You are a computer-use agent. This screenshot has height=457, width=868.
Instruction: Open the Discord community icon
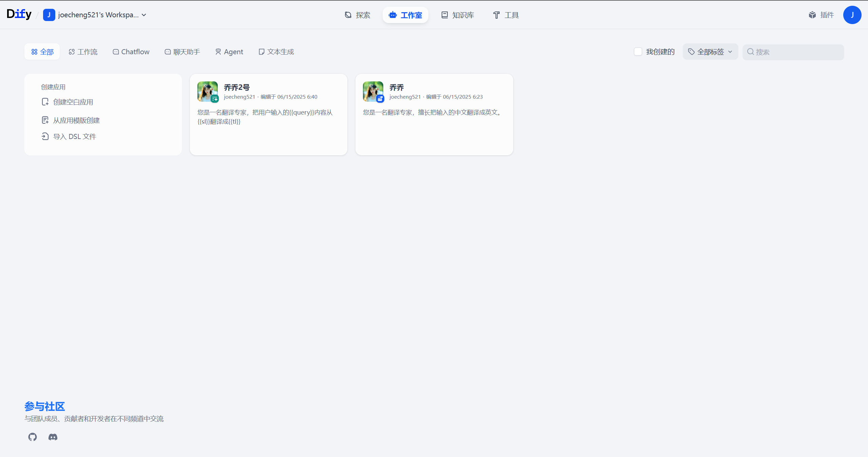53,437
